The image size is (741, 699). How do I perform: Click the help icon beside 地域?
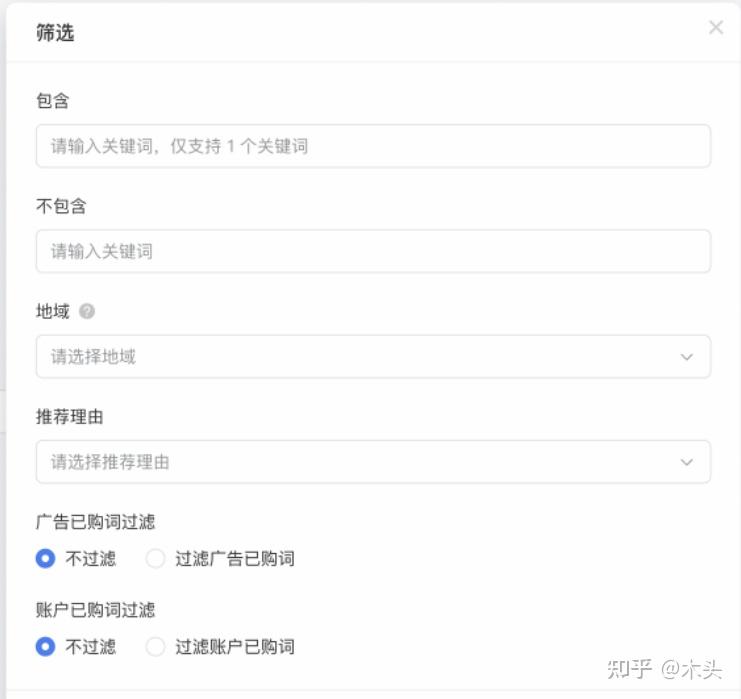click(87, 312)
